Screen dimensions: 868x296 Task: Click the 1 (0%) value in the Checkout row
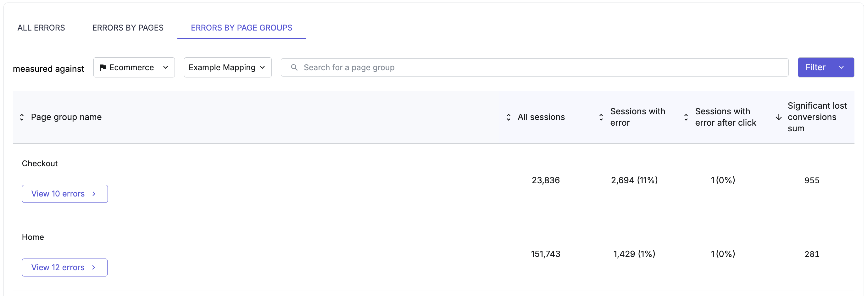(x=723, y=180)
